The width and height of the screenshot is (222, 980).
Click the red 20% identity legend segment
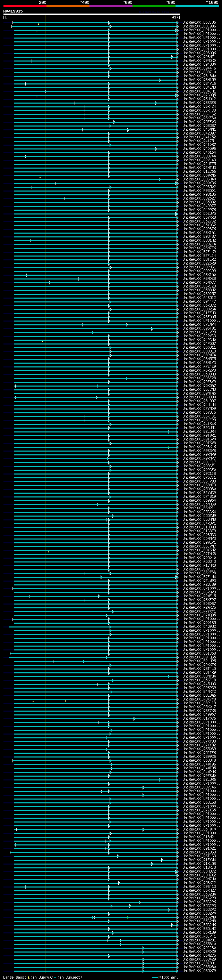[x=25, y=7]
